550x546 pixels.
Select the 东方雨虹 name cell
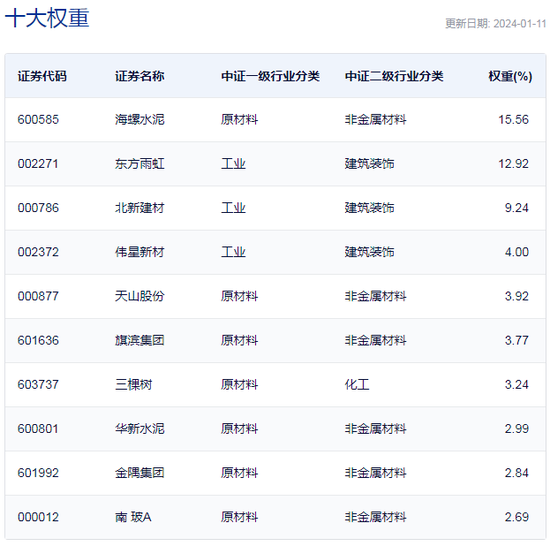point(140,164)
